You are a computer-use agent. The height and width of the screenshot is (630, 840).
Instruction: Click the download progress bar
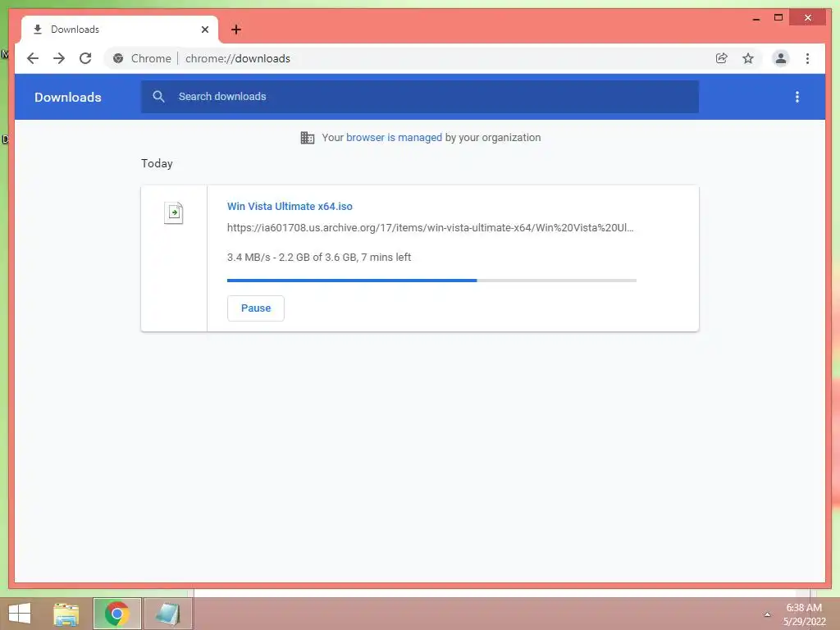pyautogui.click(x=431, y=281)
